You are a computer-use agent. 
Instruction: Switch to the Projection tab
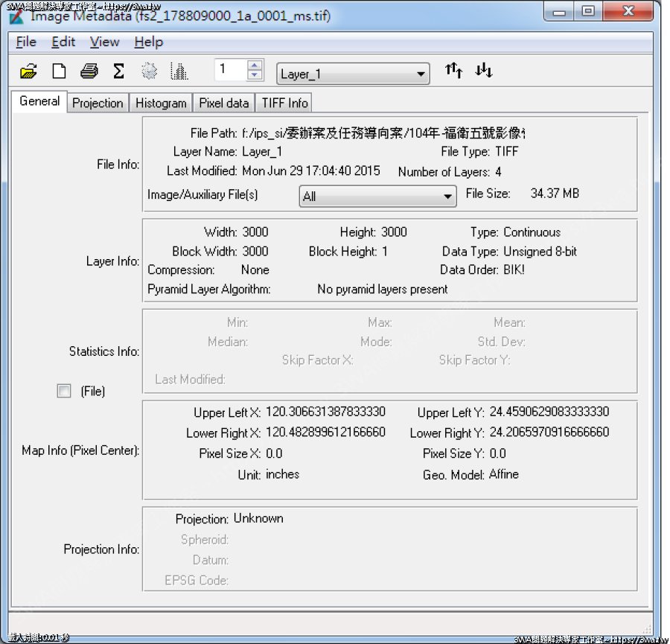[x=98, y=103]
